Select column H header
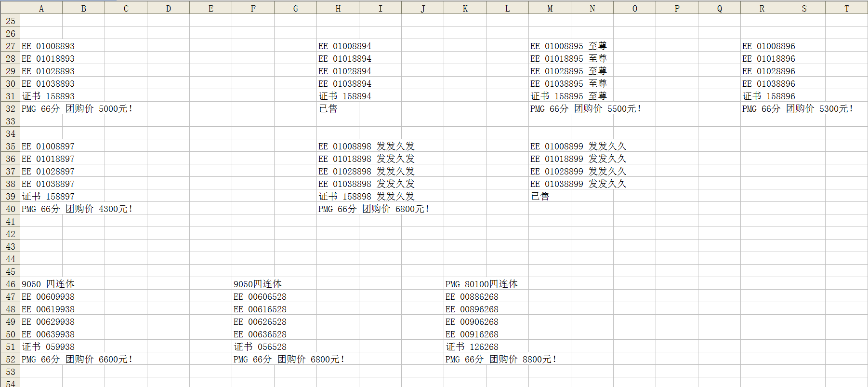This screenshot has width=868, height=387. [338, 8]
